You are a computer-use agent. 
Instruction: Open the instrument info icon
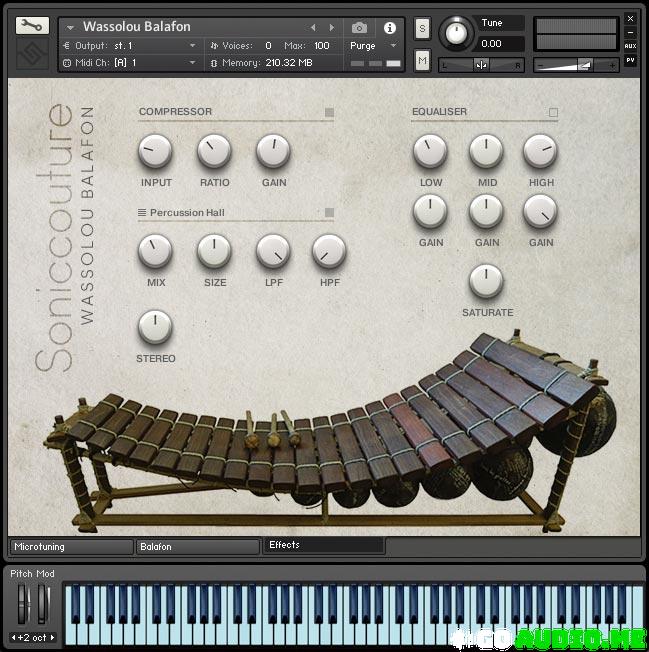[390, 28]
